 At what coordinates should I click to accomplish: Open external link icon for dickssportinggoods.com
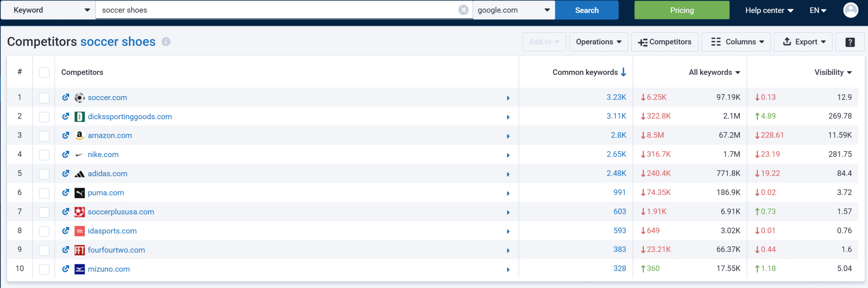(x=65, y=116)
